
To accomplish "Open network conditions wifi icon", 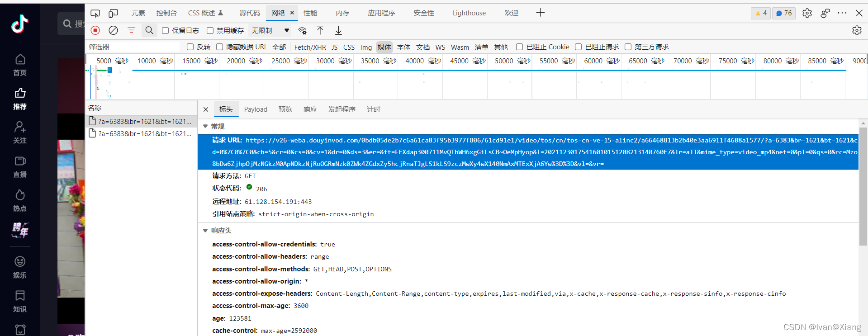I will (x=302, y=30).
